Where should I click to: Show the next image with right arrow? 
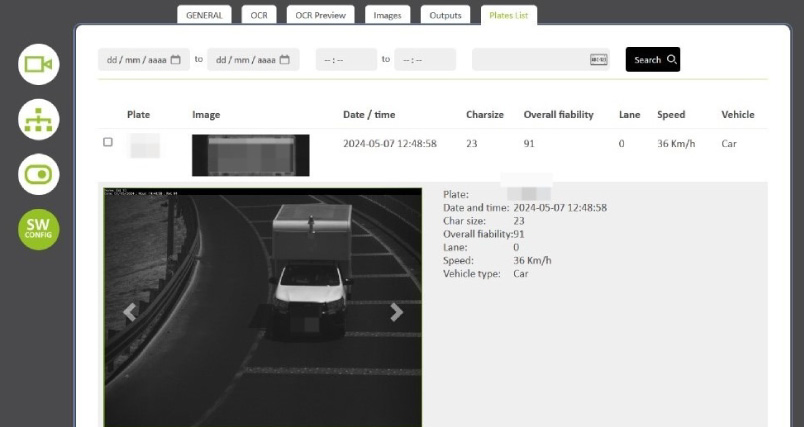[396, 312]
